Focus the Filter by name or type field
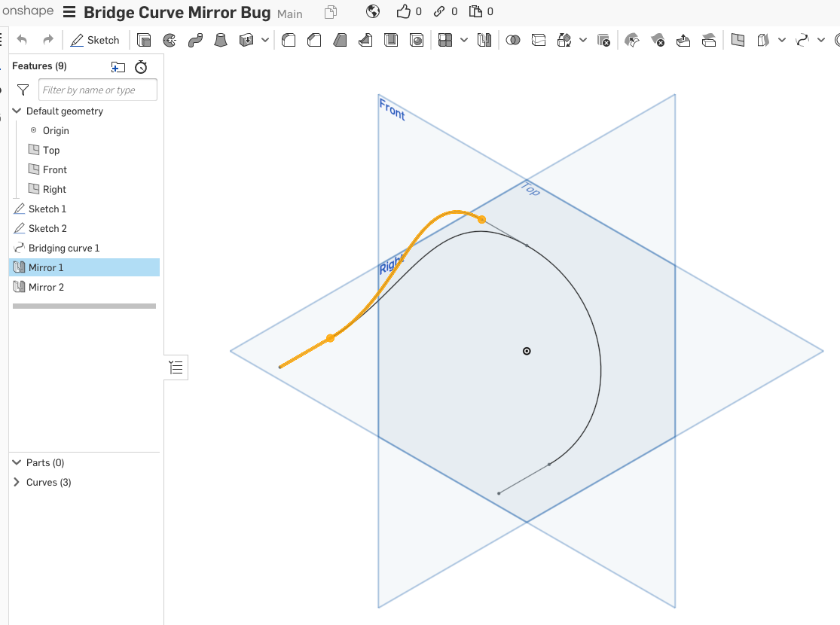This screenshot has width=840, height=625. [x=98, y=90]
